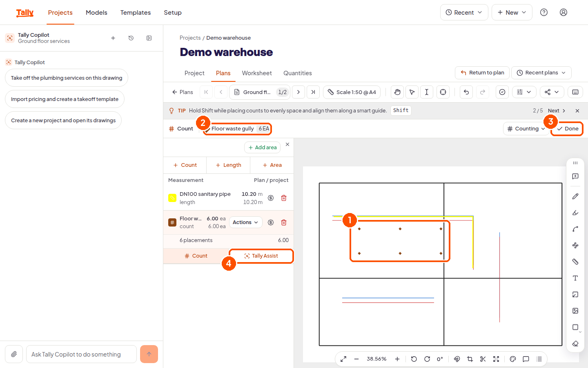The width and height of the screenshot is (588, 368).
Task: Click the yellow DN100 pipe color swatch
Action: point(172,198)
